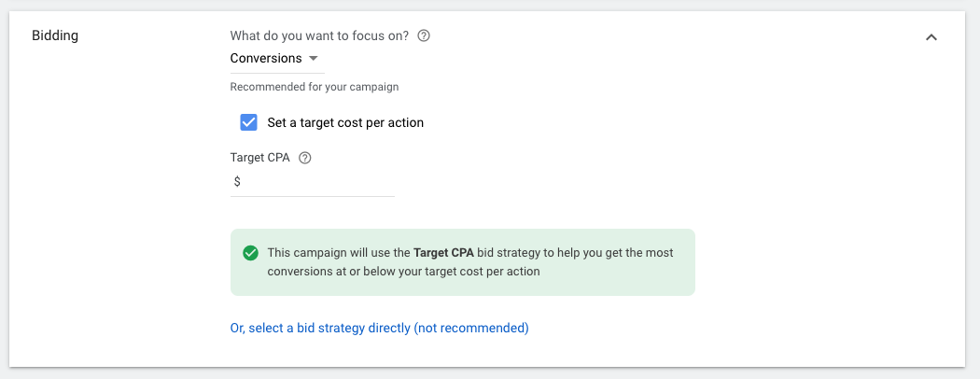Collapse the Bidding section with the chevron
980x379 pixels.
point(931,37)
